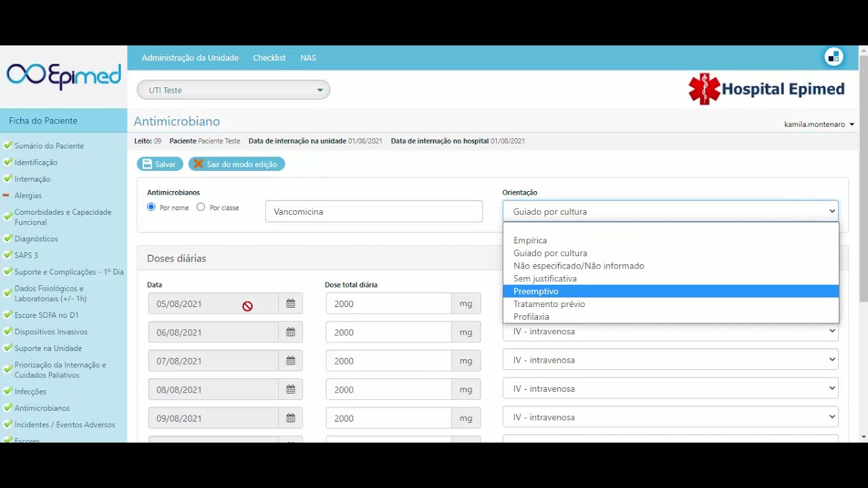Click the Epimed logo

63,76
